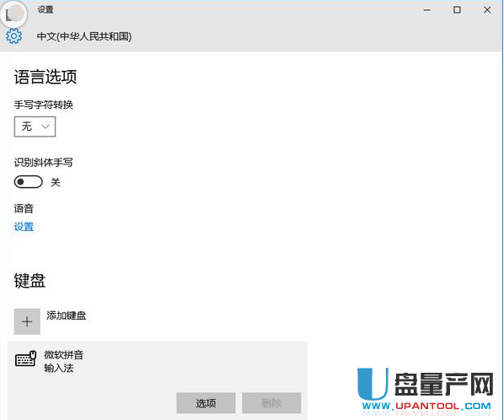The image size is (504, 420).
Task: Minimize the 设置 window
Action: click(426, 10)
